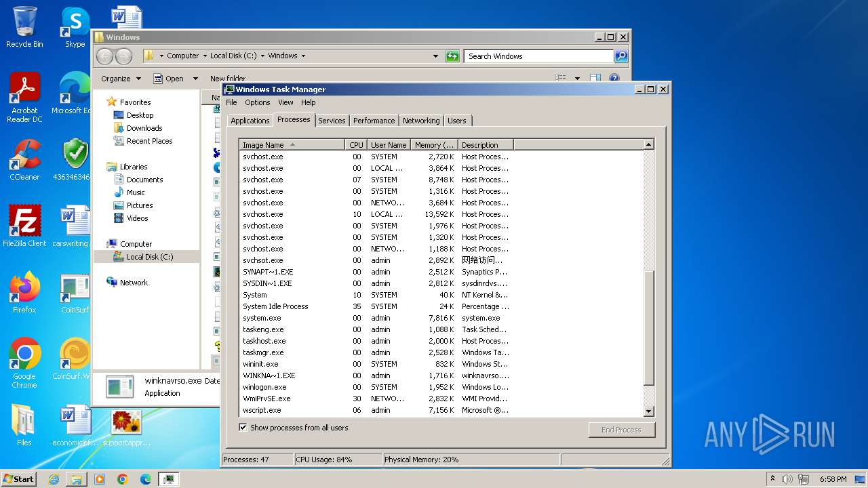Open the green shield 436346346 icon
This screenshot has height=488, width=868.
pos(73,160)
